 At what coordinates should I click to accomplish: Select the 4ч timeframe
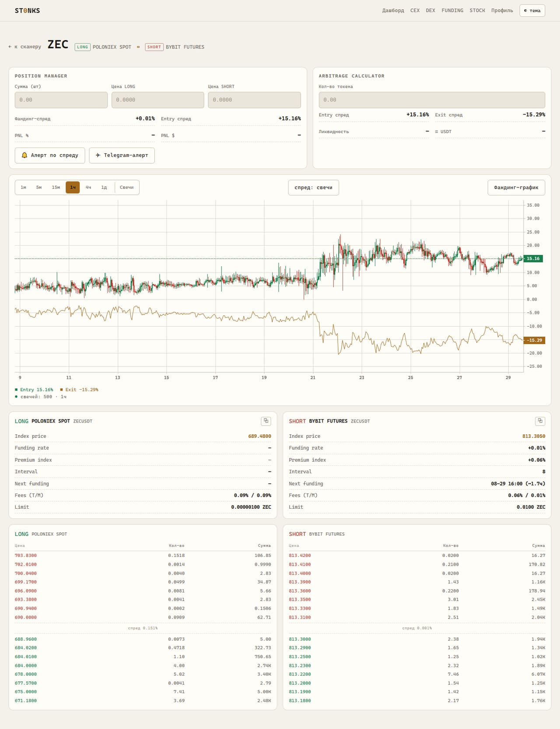(88, 187)
